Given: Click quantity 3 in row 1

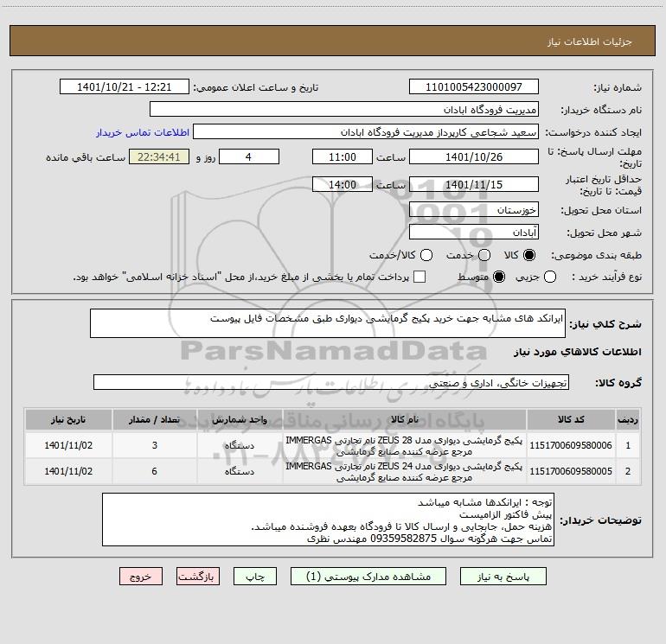Looking at the screenshot, I should [154, 445].
